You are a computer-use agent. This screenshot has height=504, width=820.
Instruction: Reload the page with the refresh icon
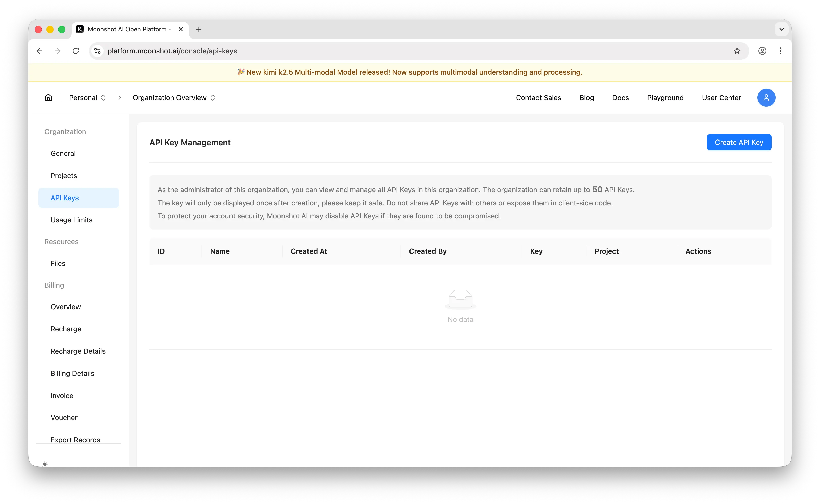click(76, 51)
